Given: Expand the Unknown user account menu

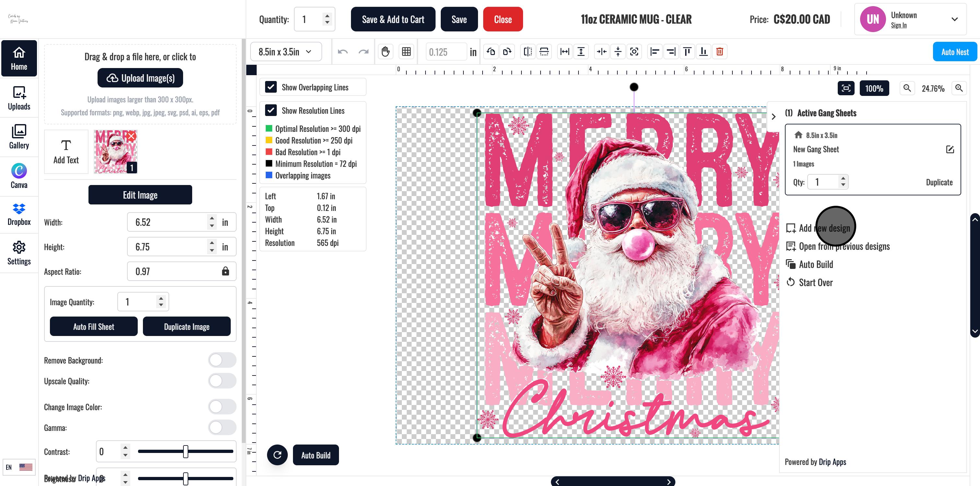Looking at the screenshot, I should coord(954,19).
